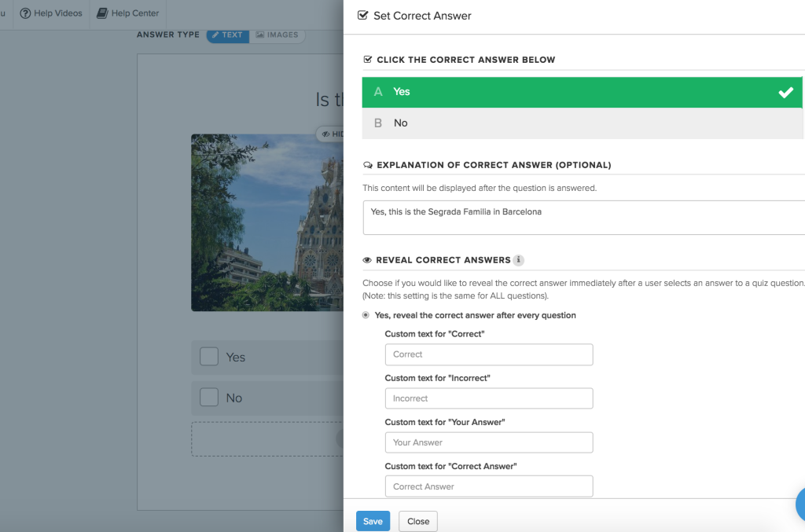Screen dimensions: 805x532
Task: Click the Custom text for "Correct Answer" field
Action: [x=489, y=486]
